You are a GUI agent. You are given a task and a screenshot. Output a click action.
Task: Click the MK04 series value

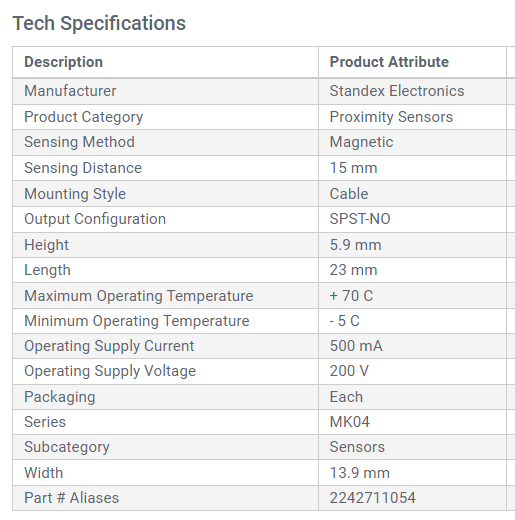(349, 422)
